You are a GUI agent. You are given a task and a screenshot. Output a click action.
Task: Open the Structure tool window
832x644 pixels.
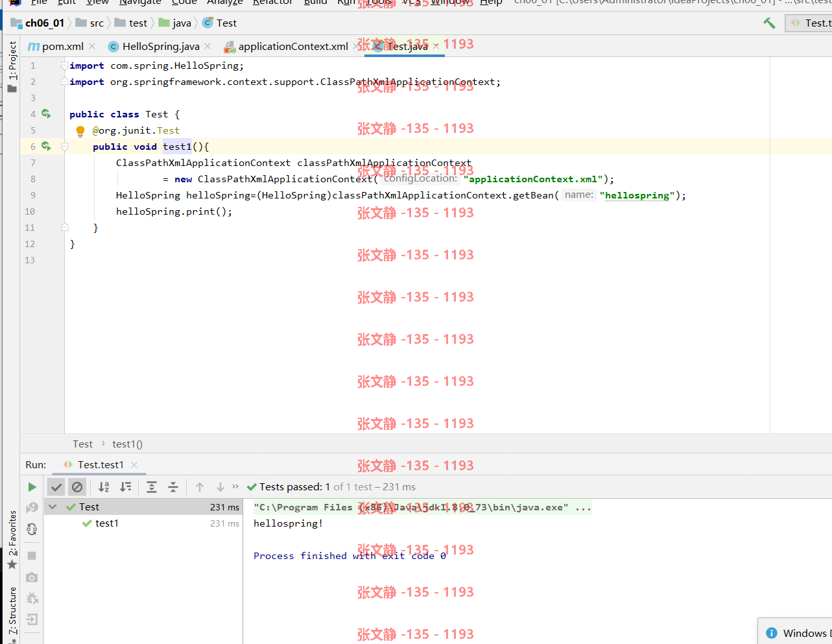(x=12, y=614)
